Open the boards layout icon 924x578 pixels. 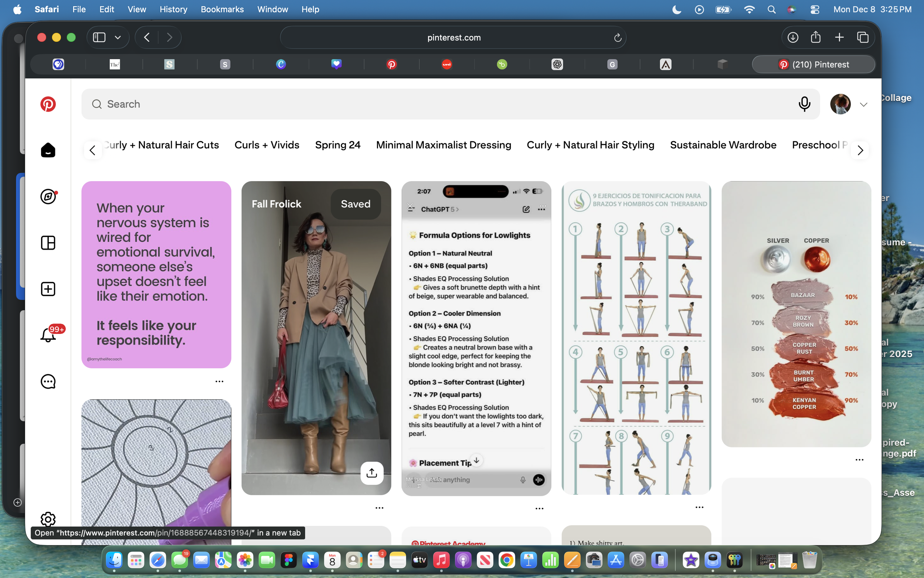tap(48, 243)
